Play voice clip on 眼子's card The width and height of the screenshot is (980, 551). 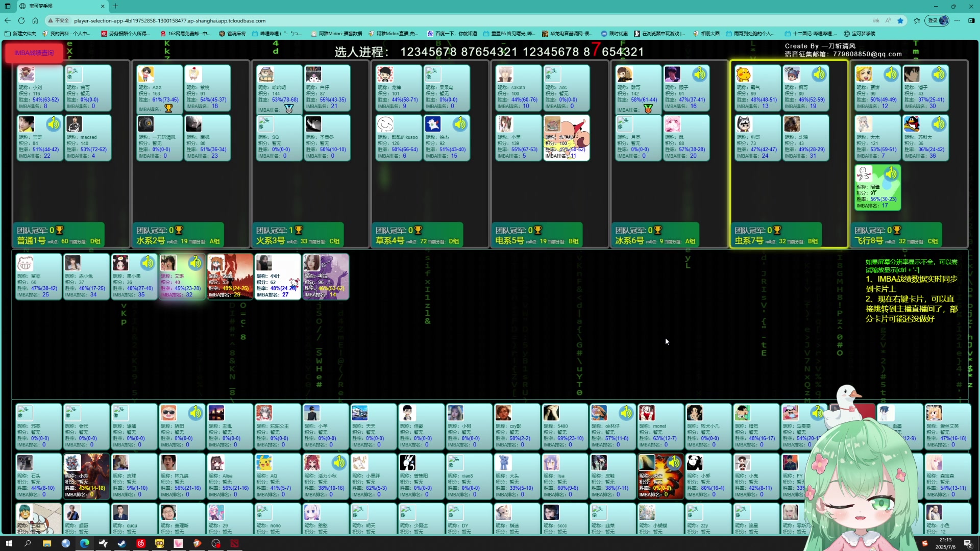[699, 74]
